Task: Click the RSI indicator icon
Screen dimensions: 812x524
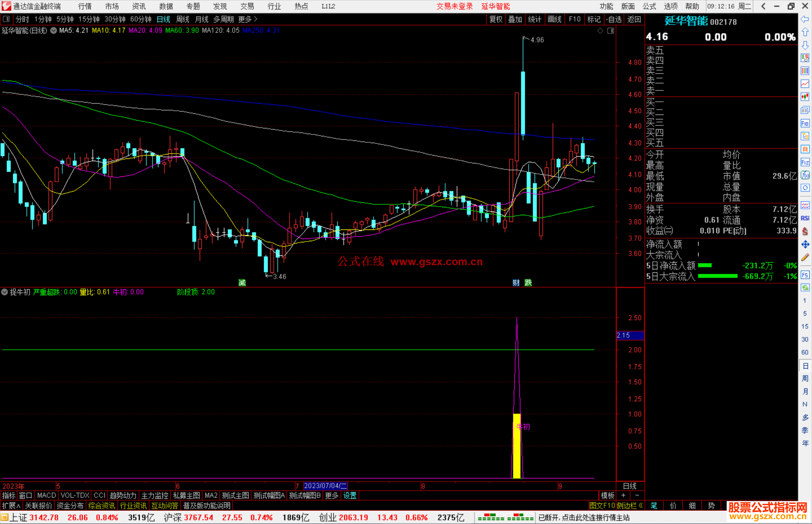Action: click(804, 218)
